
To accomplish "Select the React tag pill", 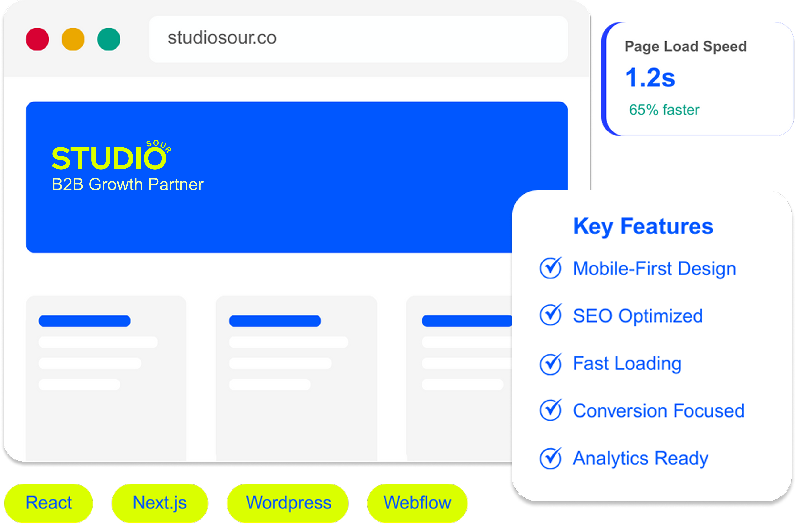I will (x=49, y=503).
